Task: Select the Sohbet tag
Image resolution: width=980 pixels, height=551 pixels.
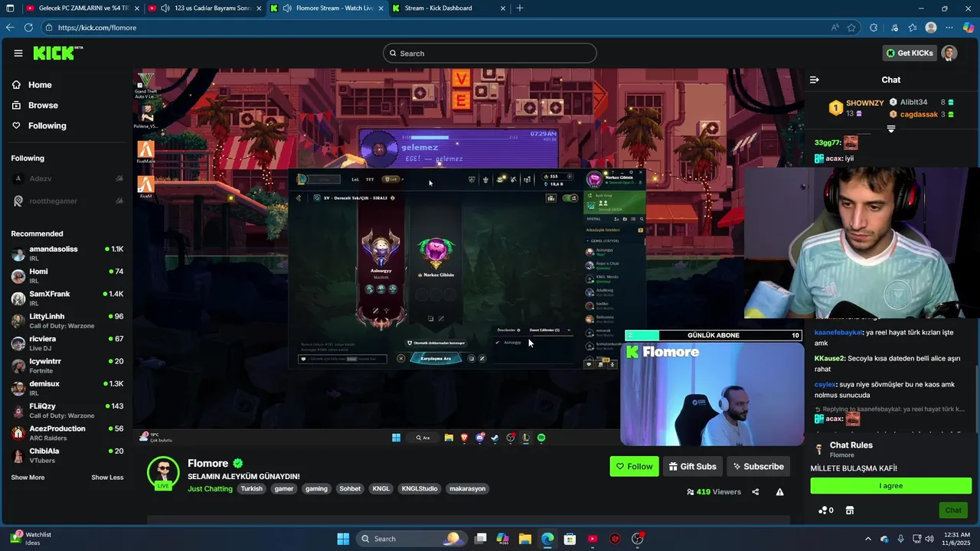Action: [350, 488]
